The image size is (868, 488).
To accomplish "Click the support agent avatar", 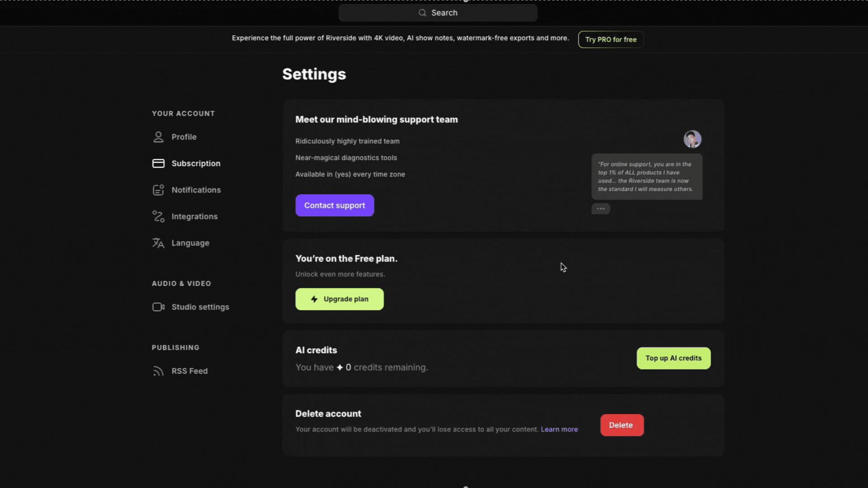I will [692, 139].
